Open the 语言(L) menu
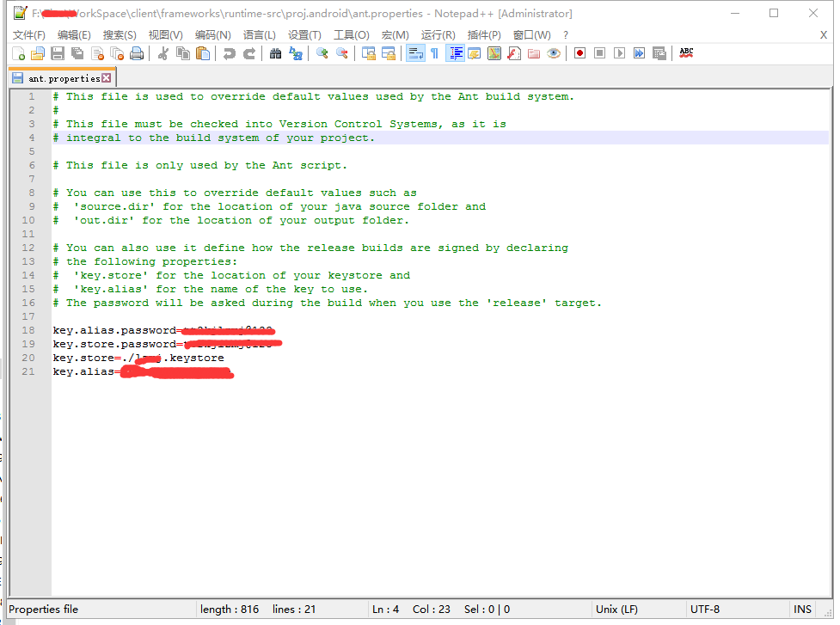This screenshot has height=625, width=840. coord(260,34)
